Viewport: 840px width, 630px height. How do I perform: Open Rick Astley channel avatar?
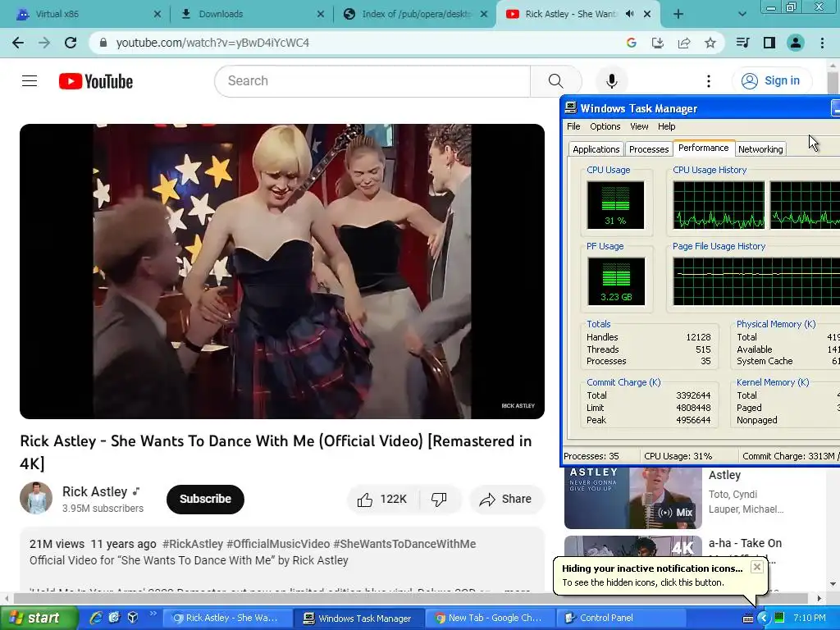36,498
